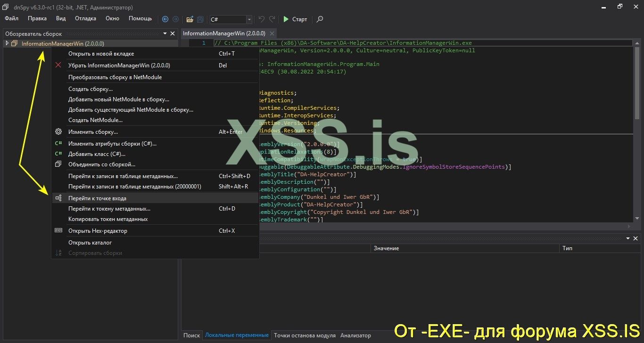Switch to the Анализатор tab
The image size is (644, 343).
[x=355, y=335]
